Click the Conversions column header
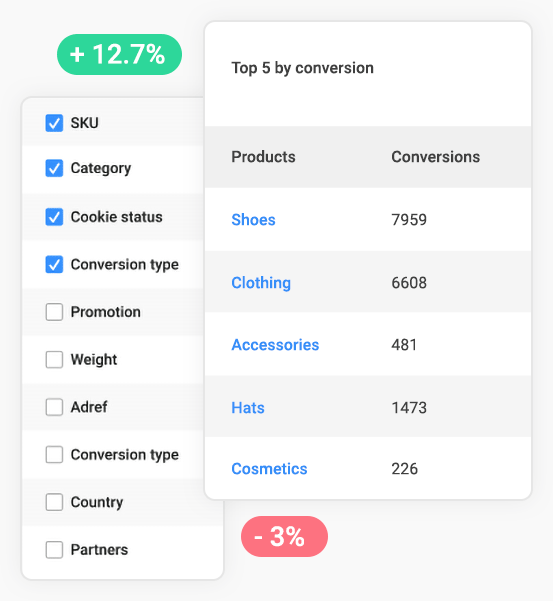Screen dimensions: 553x601 pyautogui.click(x=435, y=157)
